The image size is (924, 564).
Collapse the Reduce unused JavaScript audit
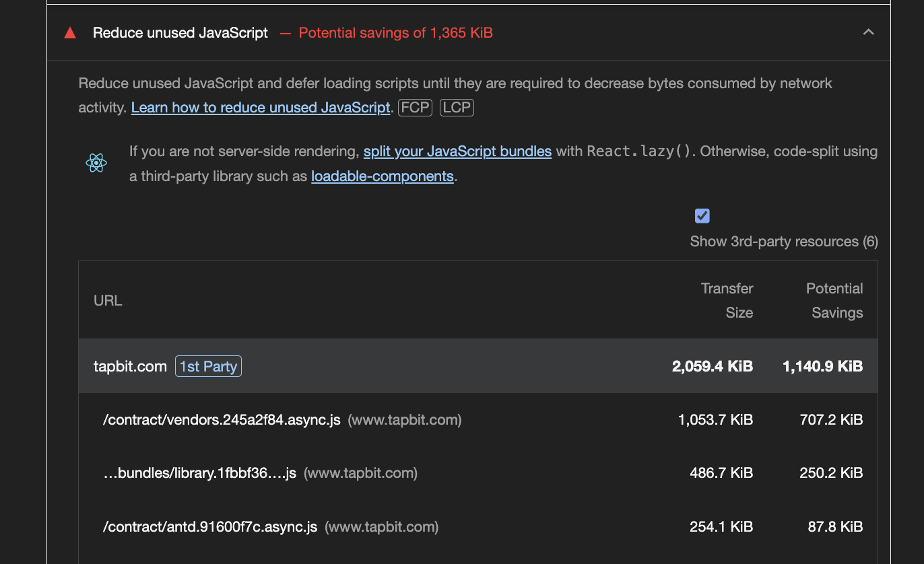coord(869,32)
